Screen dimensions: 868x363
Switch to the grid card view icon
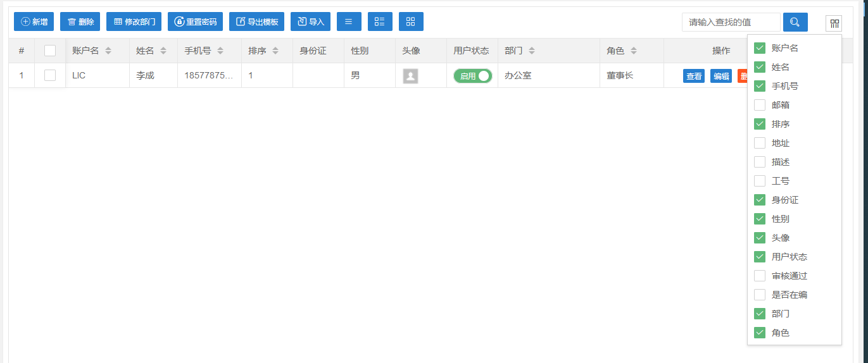pyautogui.click(x=411, y=22)
